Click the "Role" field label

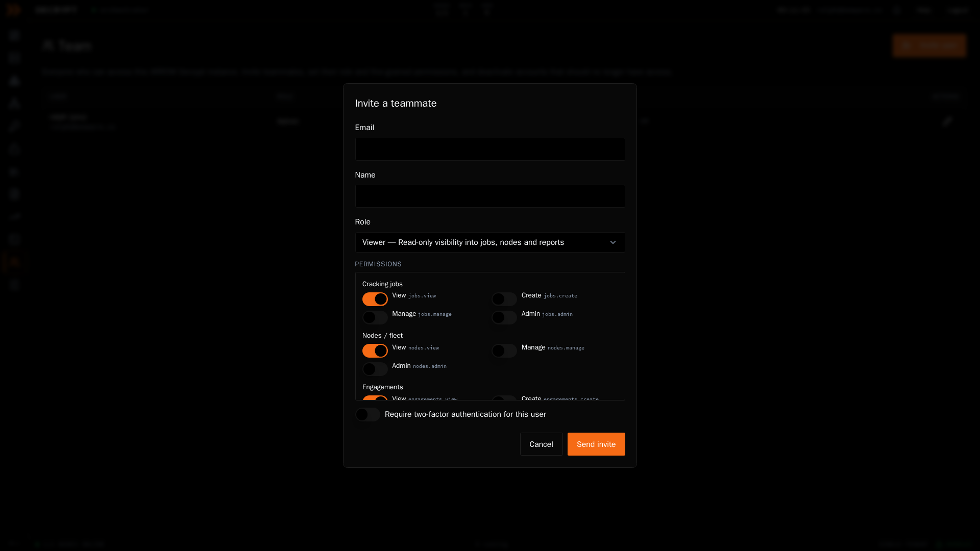362,222
